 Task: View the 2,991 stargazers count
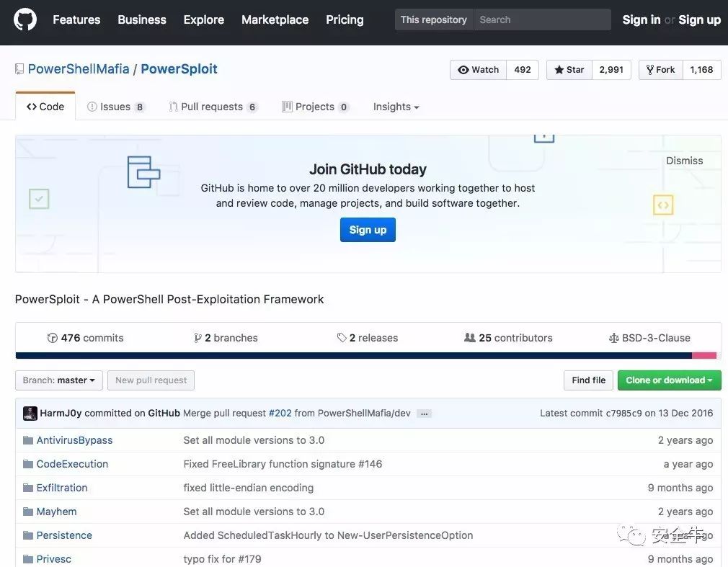pyautogui.click(x=611, y=70)
